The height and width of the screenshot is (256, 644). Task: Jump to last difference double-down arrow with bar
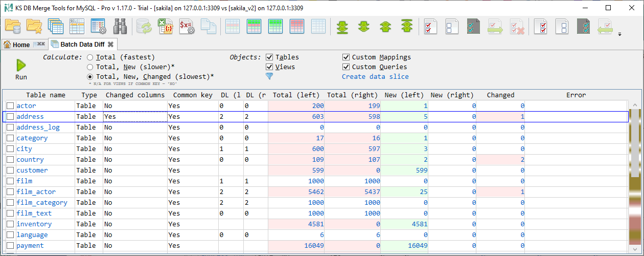tap(342, 26)
